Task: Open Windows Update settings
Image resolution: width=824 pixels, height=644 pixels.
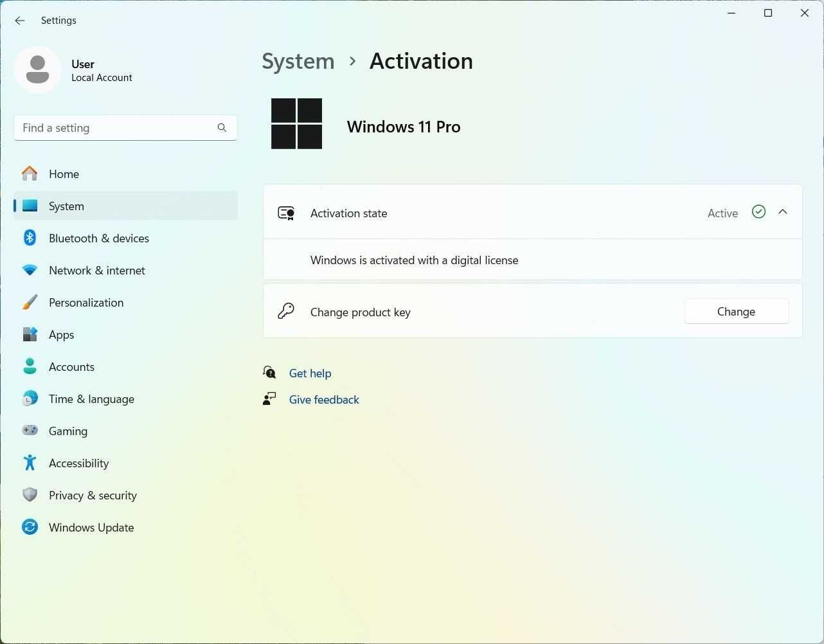Action: [x=126, y=527]
